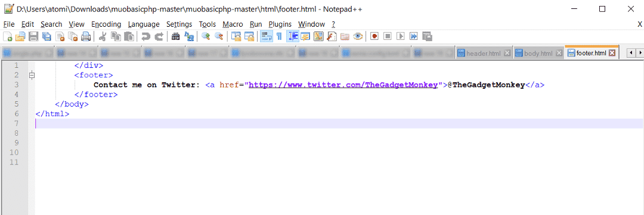Screen dimensions: 644x215
Task: Open the Folder as Workspace icon
Action: [345, 36]
